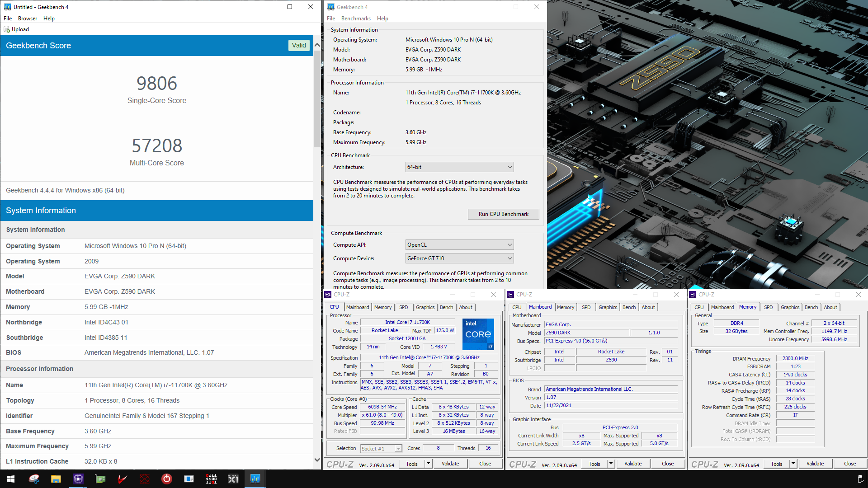Viewport: 868px width, 488px height.
Task: Click the title bar icon of the first CPU-Z window
Action: click(x=328, y=295)
